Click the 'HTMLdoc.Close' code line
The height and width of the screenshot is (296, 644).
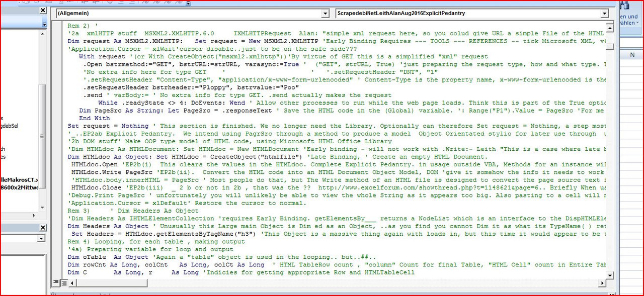tap(338, 187)
